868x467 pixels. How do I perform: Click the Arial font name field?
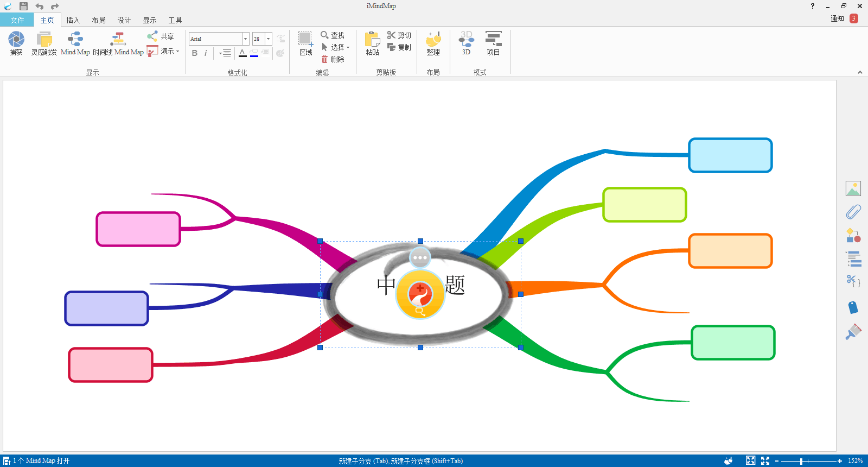coord(215,39)
